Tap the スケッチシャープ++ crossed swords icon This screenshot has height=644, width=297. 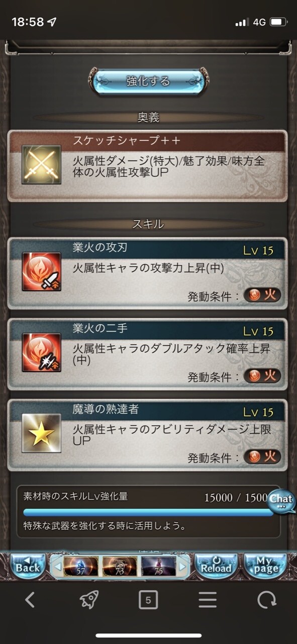point(41,165)
